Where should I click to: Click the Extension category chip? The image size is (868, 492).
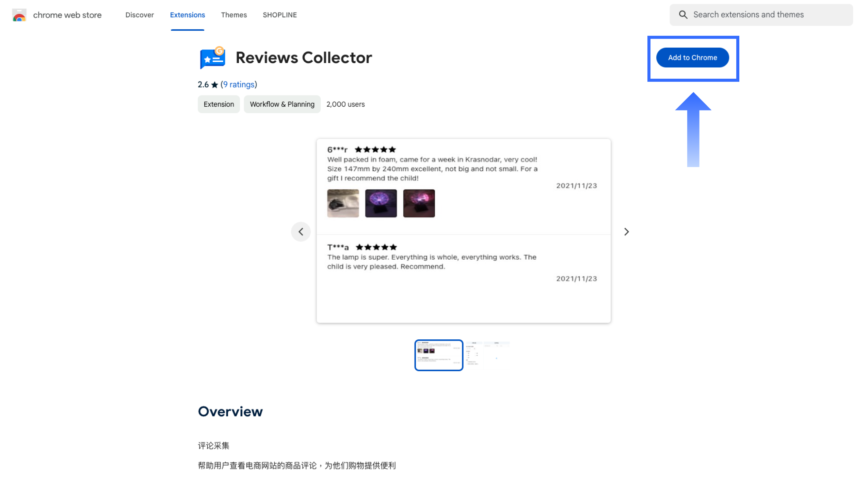coord(219,104)
